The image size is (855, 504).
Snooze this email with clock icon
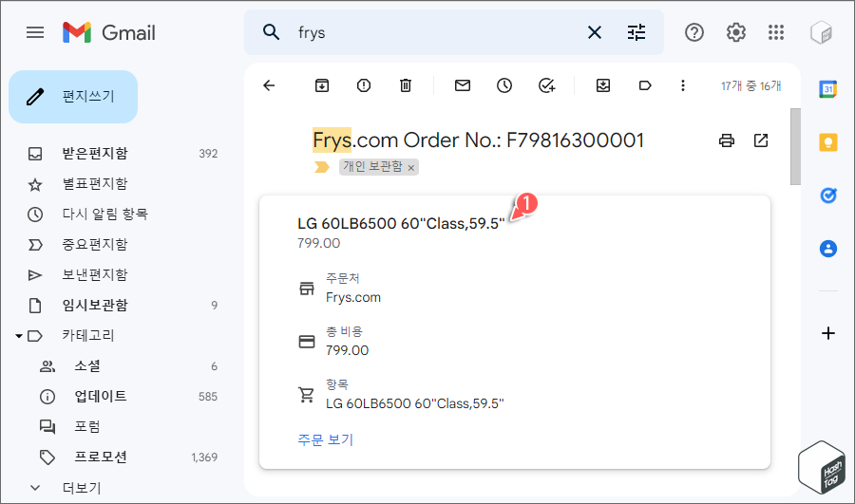click(504, 85)
